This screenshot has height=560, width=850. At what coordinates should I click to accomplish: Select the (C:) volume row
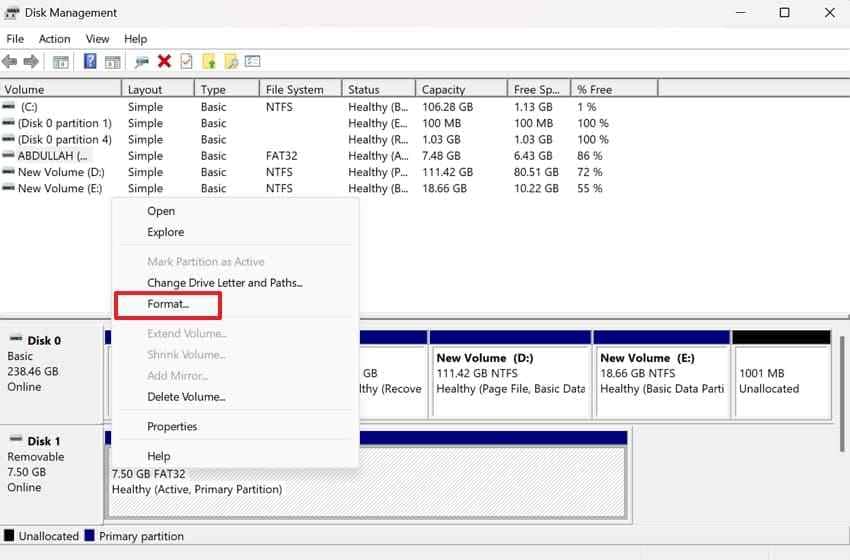(x=329, y=107)
